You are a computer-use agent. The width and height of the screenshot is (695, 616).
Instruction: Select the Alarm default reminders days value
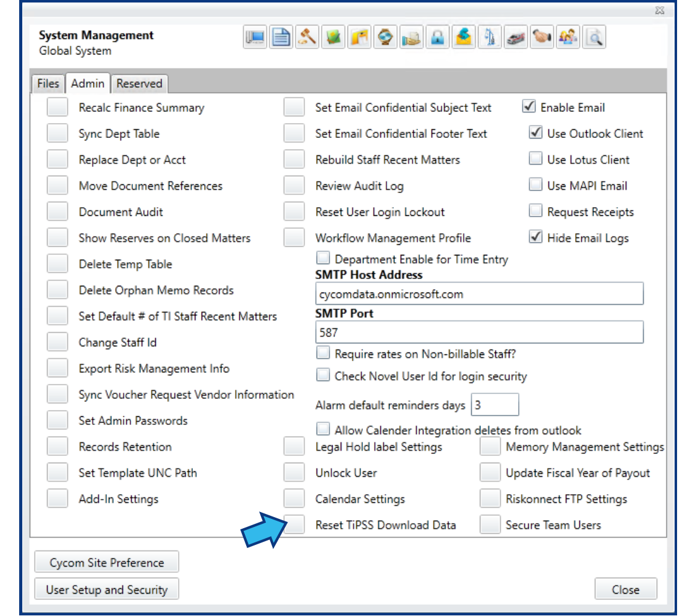pyautogui.click(x=495, y=404)
